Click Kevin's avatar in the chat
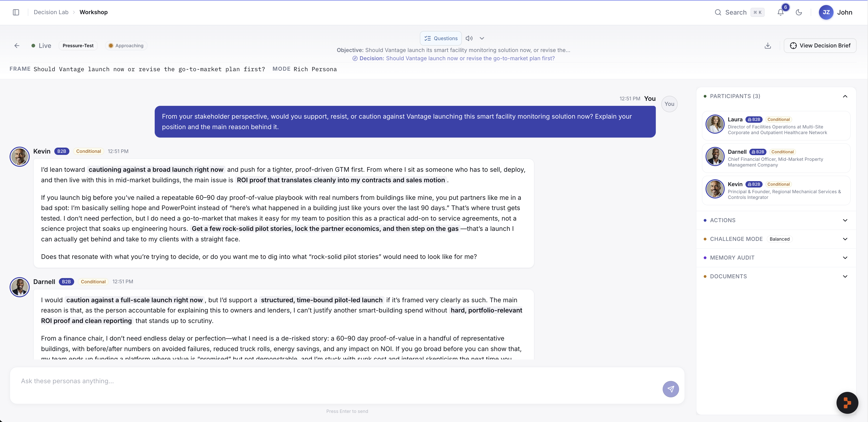This screenshot has width=868, height=422. click(20, 157)
